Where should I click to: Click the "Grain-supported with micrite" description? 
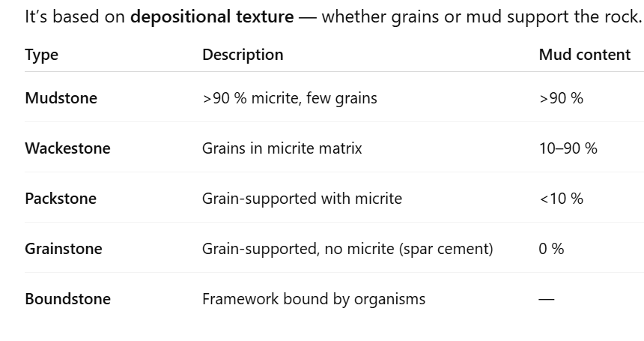(x=302, y=199)
